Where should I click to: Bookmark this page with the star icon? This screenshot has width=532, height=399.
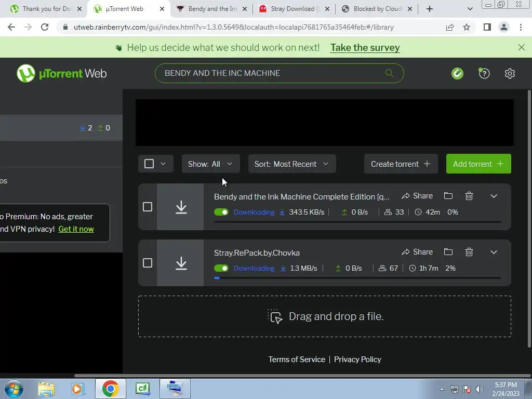click(x=467, y=27)
